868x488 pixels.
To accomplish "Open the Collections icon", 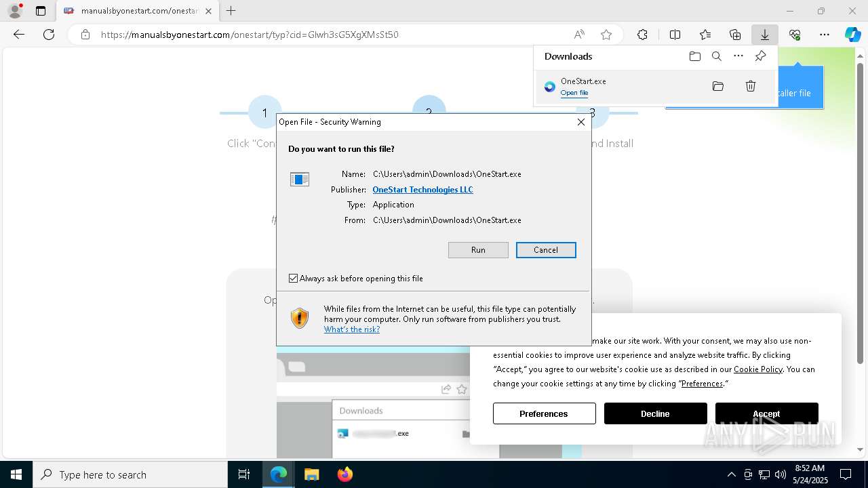I will 735,35.
